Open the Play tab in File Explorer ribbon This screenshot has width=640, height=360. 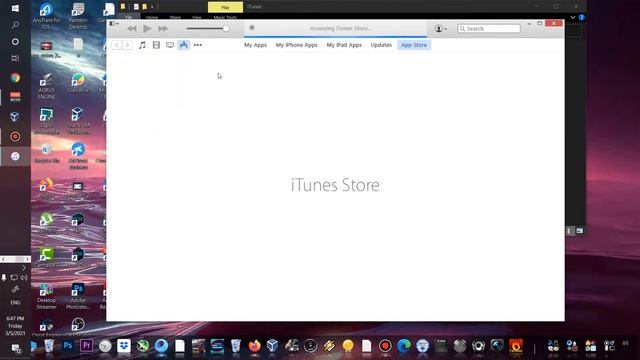pos(225,7)
